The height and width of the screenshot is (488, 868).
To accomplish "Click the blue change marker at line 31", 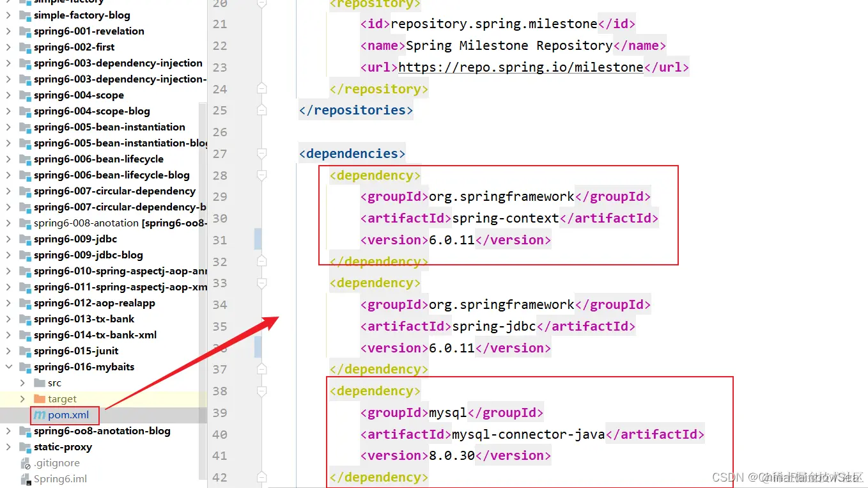I will [258, 239].
